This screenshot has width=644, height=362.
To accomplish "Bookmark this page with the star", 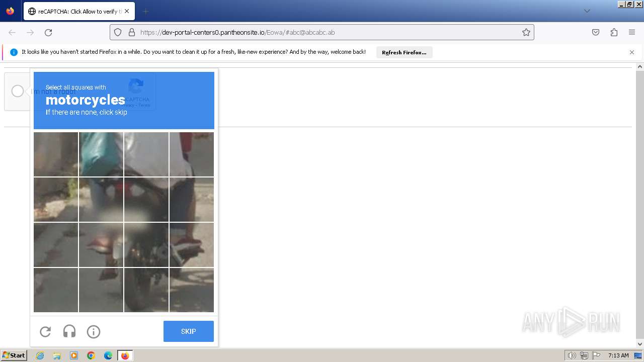I will pyautogui.click(x=526, y=32).
